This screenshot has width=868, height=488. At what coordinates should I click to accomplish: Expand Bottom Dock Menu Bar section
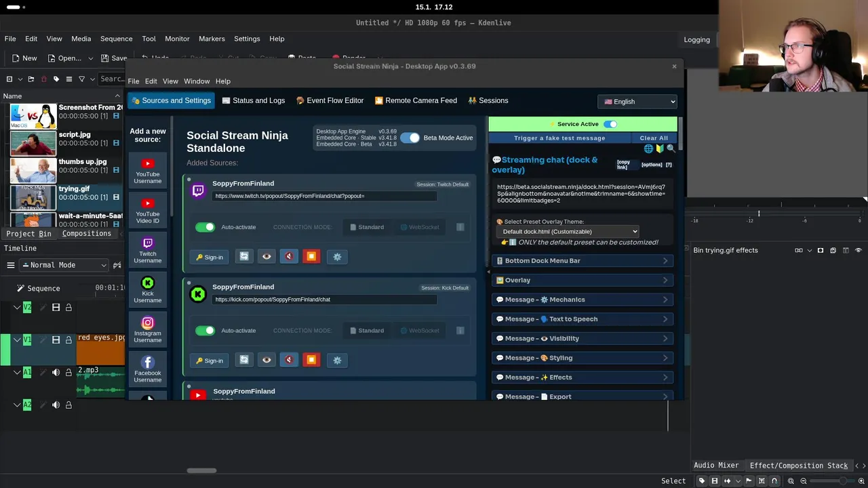[x=583, y=261]
